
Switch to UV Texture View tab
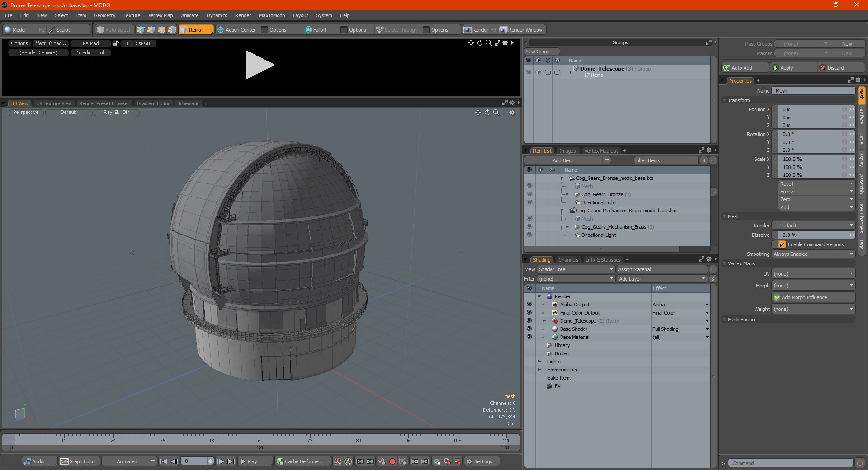(54, 103)
